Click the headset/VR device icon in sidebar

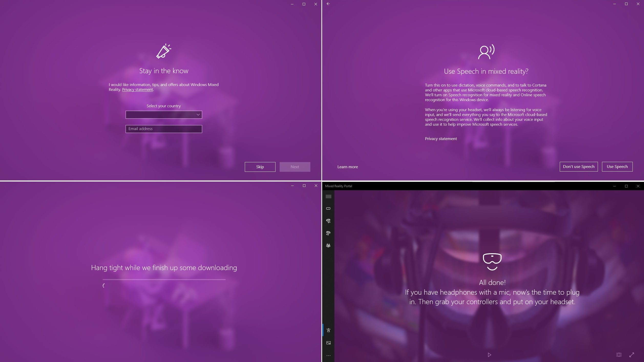[x=328, y=208]
